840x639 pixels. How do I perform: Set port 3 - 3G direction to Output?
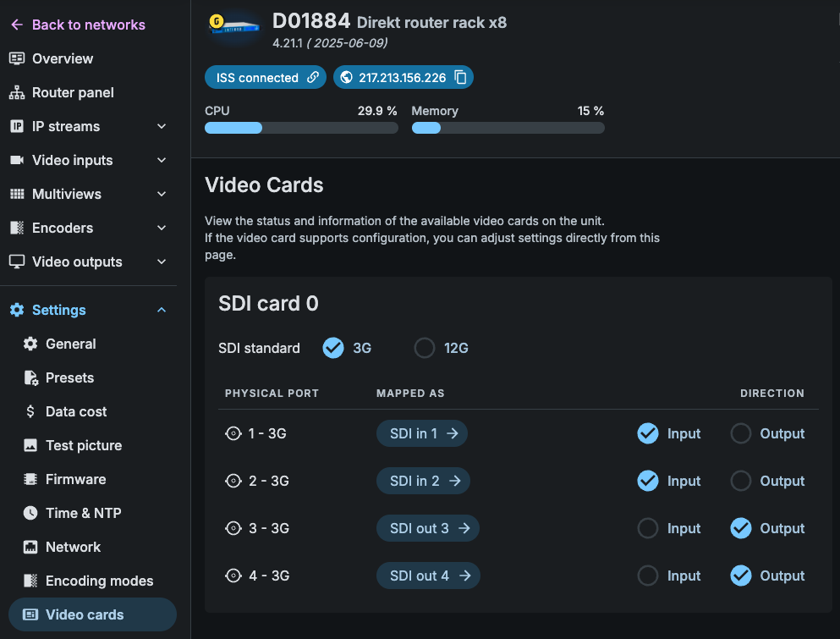point(741,528)
